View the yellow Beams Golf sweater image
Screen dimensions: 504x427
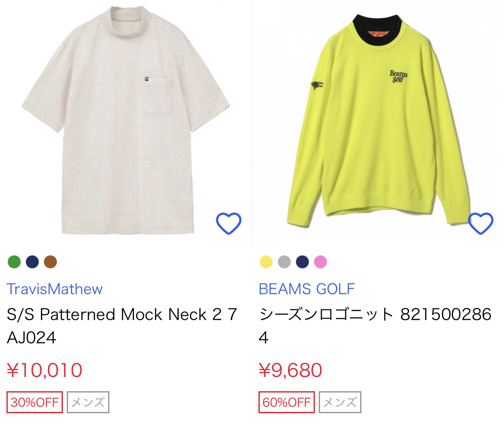tap(378, 121)
